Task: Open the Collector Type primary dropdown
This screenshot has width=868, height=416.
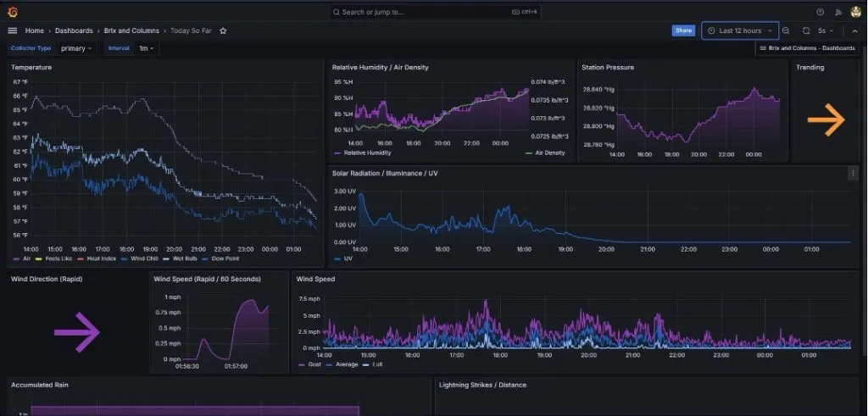Action: (76, 48)
